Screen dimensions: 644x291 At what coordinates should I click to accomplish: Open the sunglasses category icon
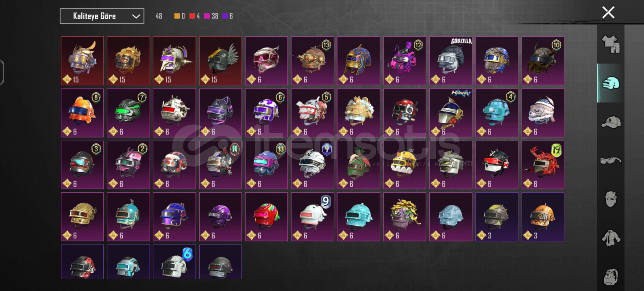coord(611,161)
